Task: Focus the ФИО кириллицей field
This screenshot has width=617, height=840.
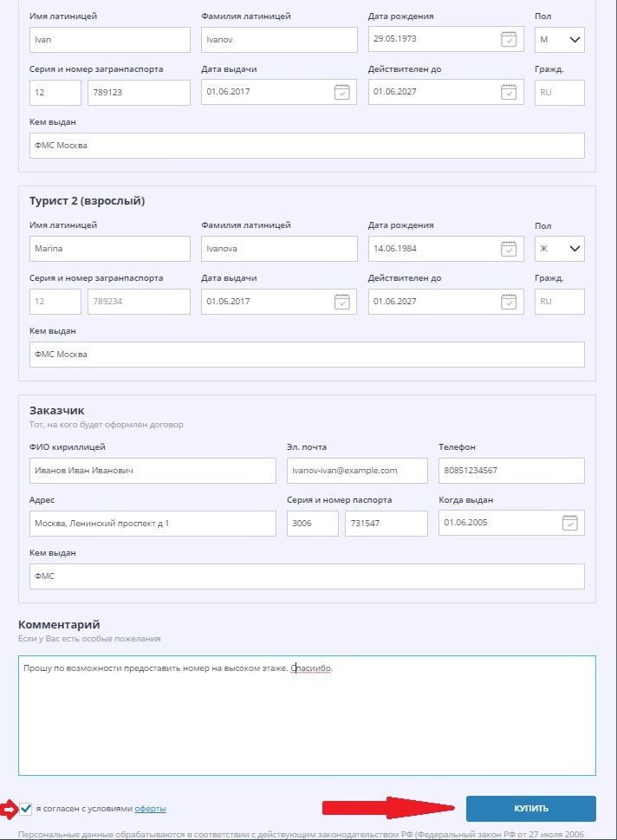Action: [152, 471]
